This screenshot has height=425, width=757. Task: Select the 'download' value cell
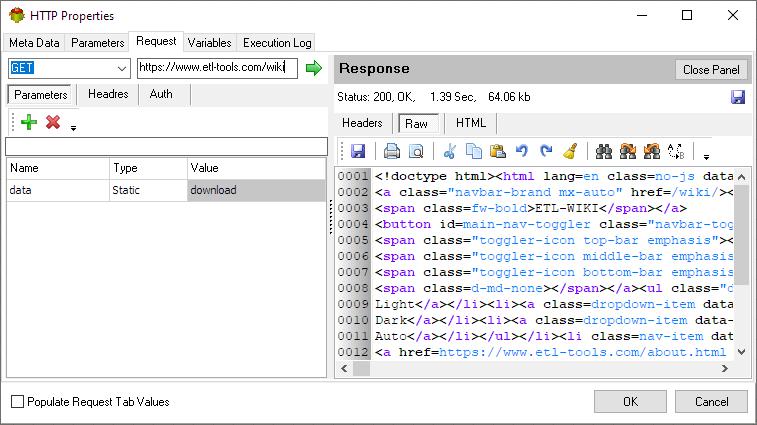(x=256, y=190)
